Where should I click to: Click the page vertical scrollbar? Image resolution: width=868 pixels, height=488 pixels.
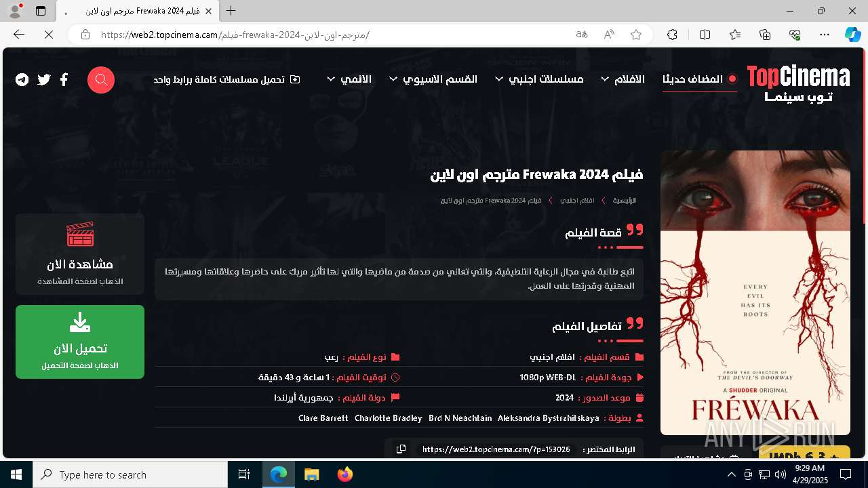(x=865, y=136)
